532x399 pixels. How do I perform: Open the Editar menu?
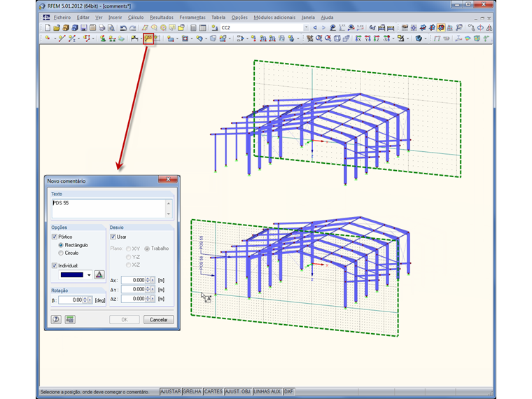[x=83, y=17]
